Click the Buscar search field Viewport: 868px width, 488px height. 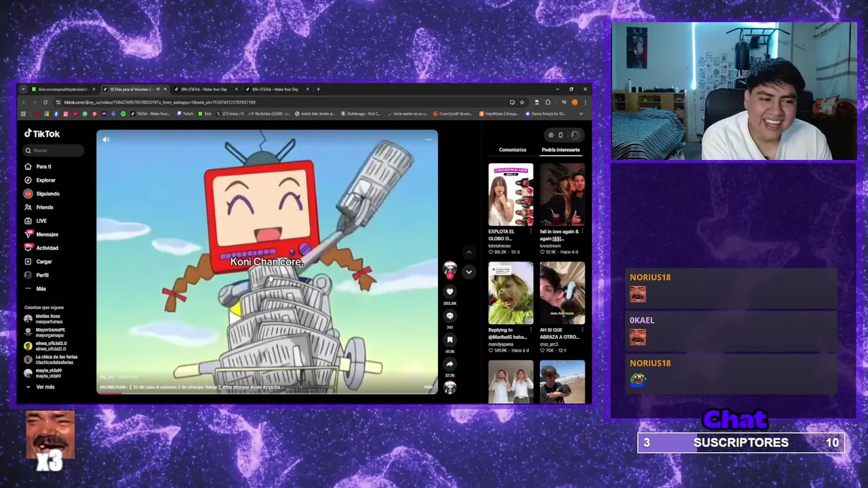[x=53, y=150]
